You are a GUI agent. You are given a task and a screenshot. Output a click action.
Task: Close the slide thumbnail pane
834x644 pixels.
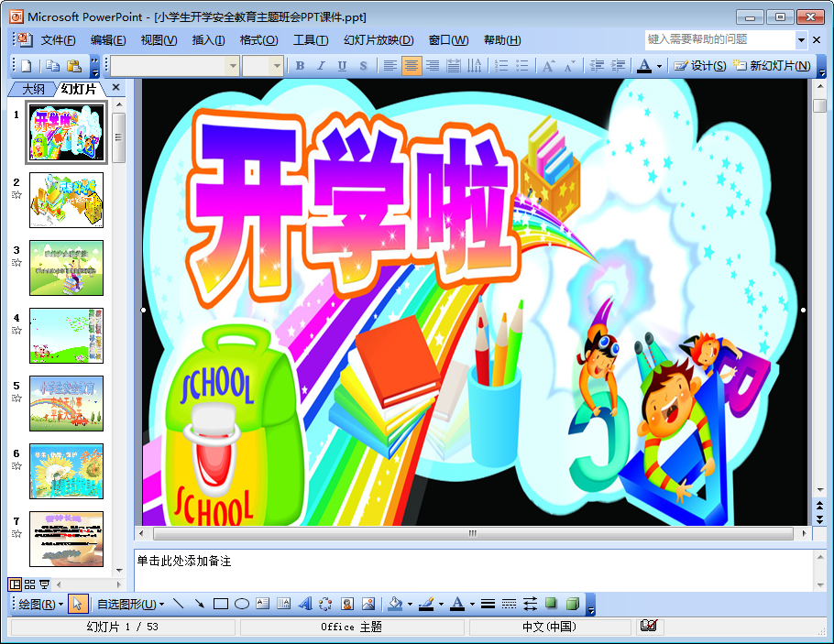click(115, 87)
